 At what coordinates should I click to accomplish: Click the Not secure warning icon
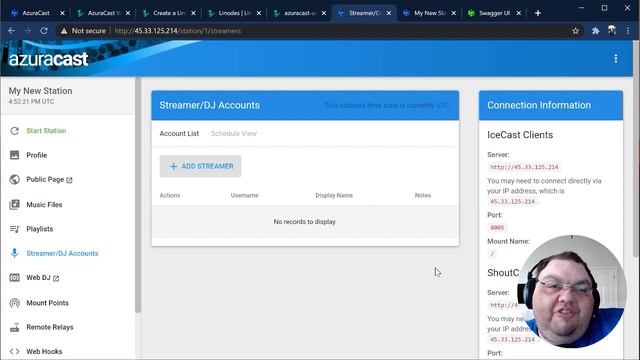pyautogui.click(x=64, y=31)
